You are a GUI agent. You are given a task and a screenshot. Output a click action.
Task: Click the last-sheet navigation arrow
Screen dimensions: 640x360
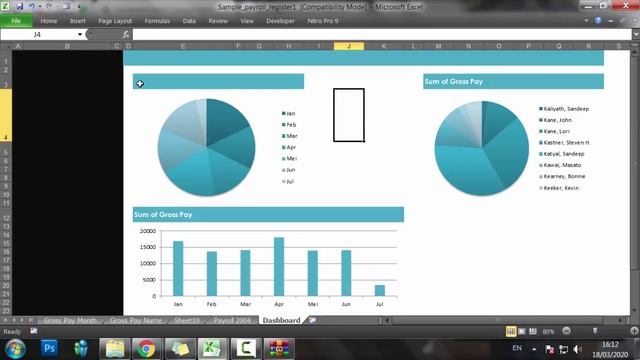pos(31,320)
